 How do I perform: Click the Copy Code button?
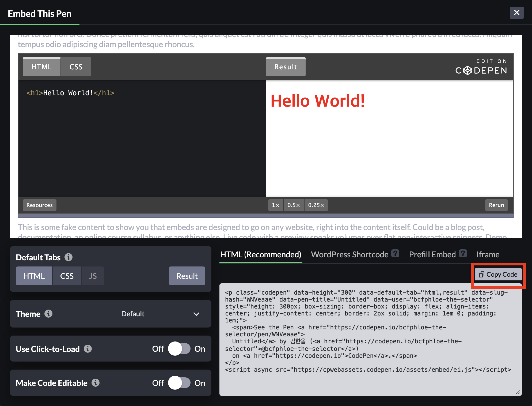tap(498, 275)
